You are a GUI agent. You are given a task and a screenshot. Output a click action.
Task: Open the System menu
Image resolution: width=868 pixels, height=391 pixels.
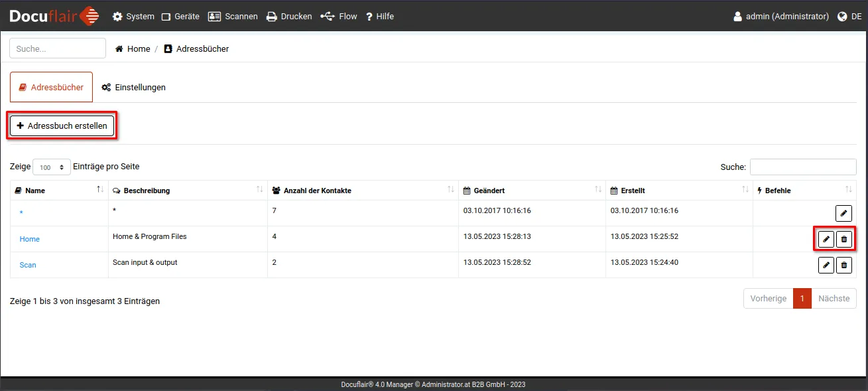click(133, 17)
